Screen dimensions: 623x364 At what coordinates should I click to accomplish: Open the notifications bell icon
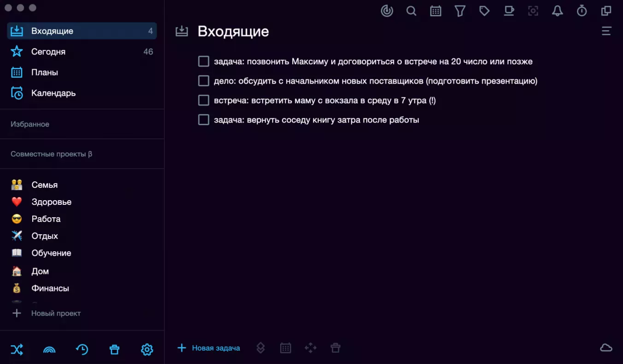[x=558, y=11]
